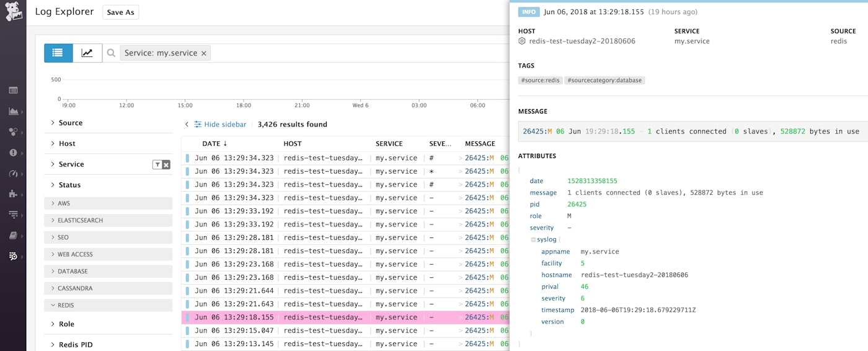The height and width of the screenshot is (351, 868).
Task: Open the Events icon in left sidebar
Action: click(13, 91)
